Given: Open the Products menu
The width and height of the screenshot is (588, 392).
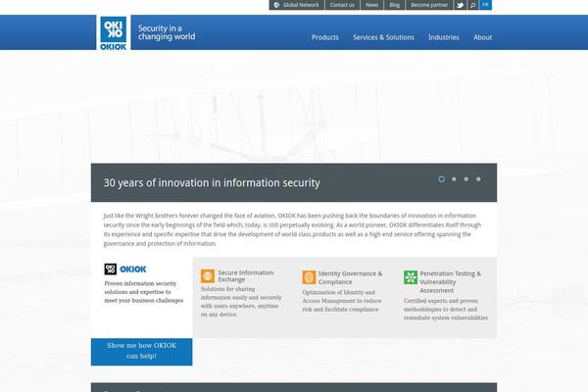Looking at the screenshot, I should (324, 37).
